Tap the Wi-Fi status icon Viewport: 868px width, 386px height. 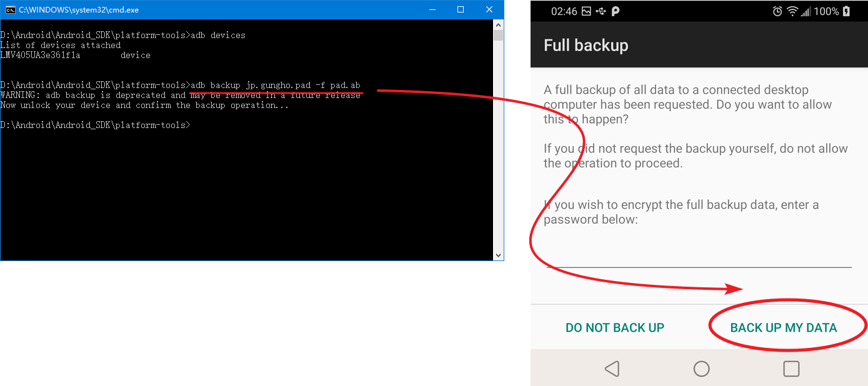point(792,11)
